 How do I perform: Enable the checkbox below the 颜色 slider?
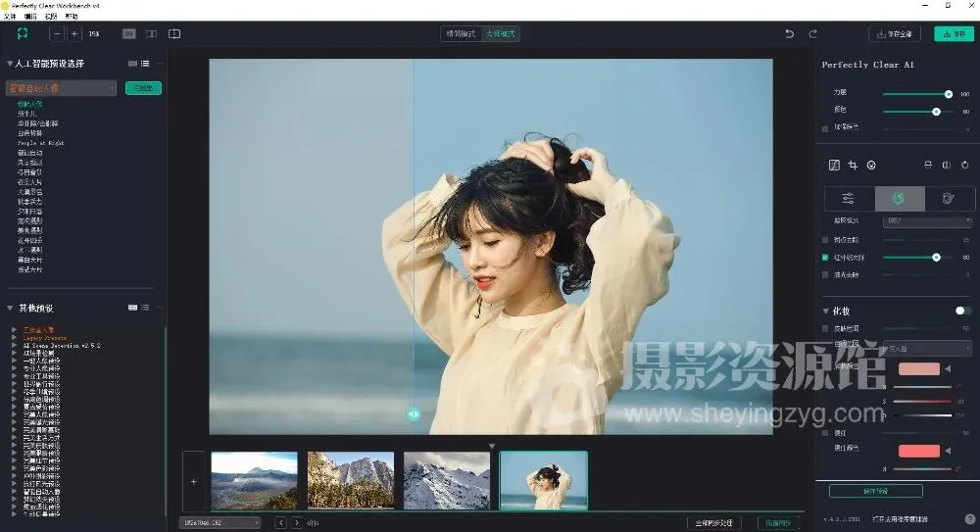pos(825,128)
